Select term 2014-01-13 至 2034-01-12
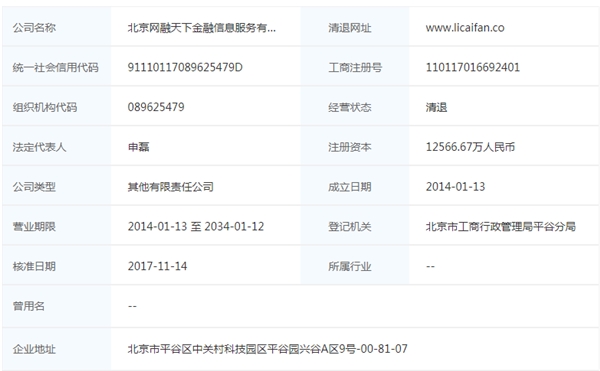This screenshot has width=600, height=371. point(196,226)
